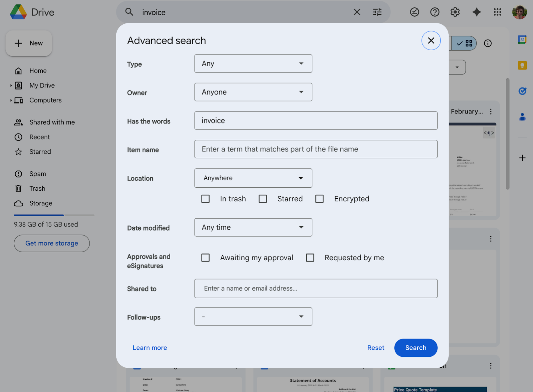Open Google Calendar from the side panel

pyautogui.click(x=522, y=39)
